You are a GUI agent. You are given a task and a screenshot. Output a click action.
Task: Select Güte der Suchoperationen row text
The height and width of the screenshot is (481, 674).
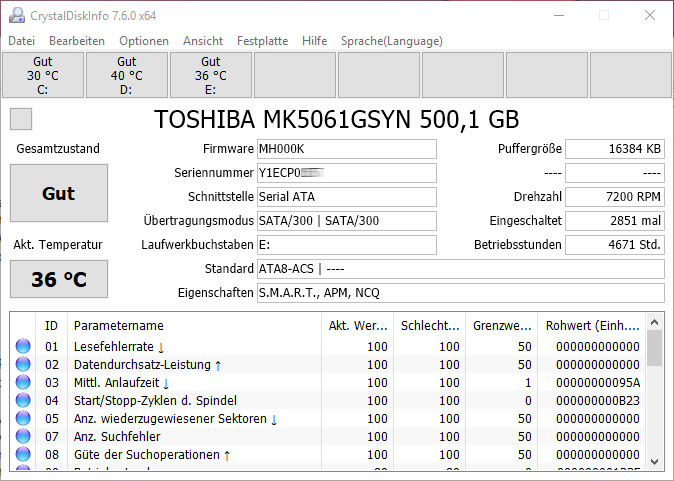tap(147, 455)
